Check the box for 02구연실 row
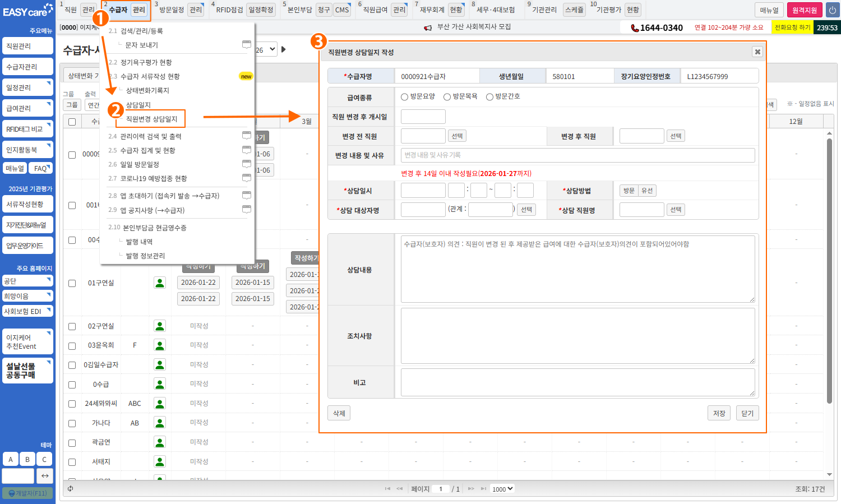The height and width of the screenshot is (504, 841). coord(72,326)
